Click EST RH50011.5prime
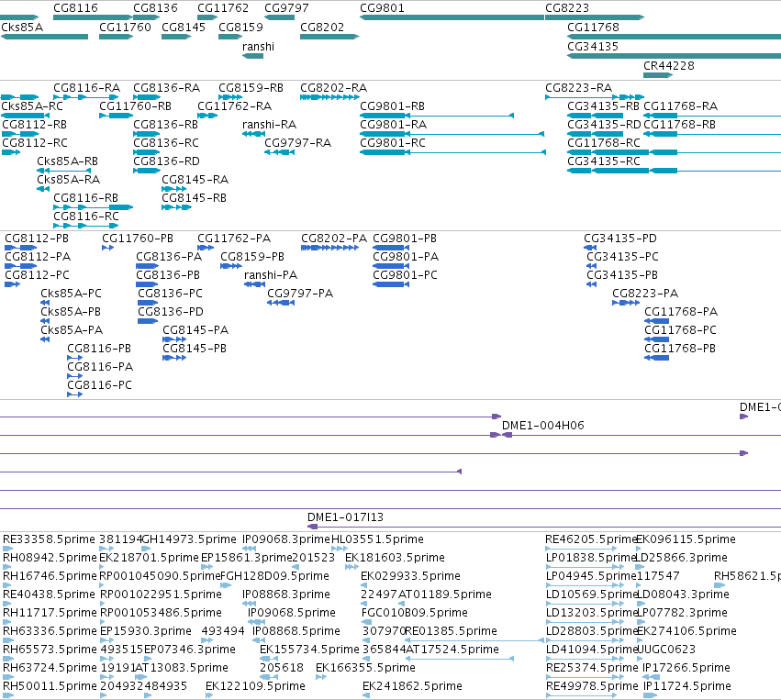The height and width of the screenshot is (700, 781). (x=50, y=686)
